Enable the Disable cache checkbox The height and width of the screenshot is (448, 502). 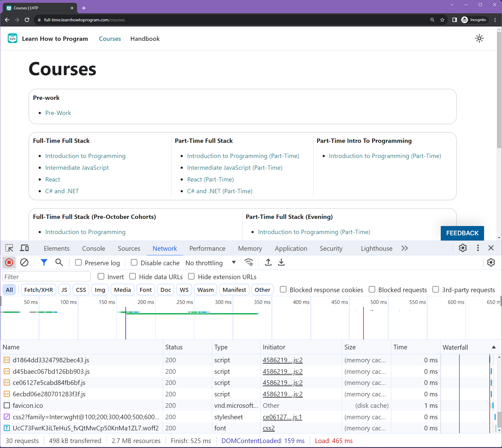pyautogui.click(x=134, y=262)
